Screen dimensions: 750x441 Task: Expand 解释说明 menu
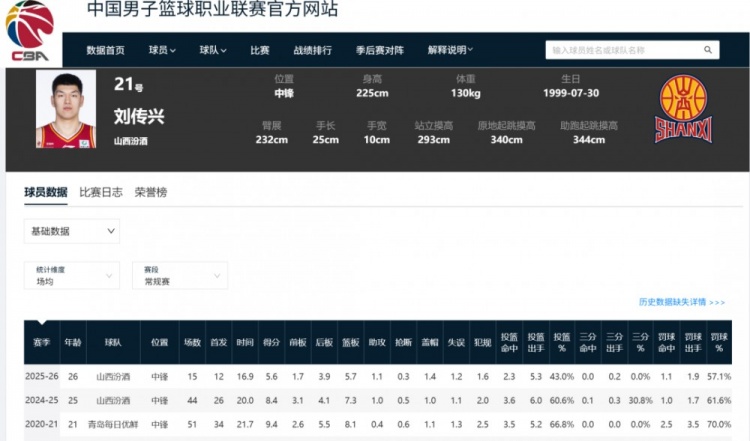[x=450, y=50]
